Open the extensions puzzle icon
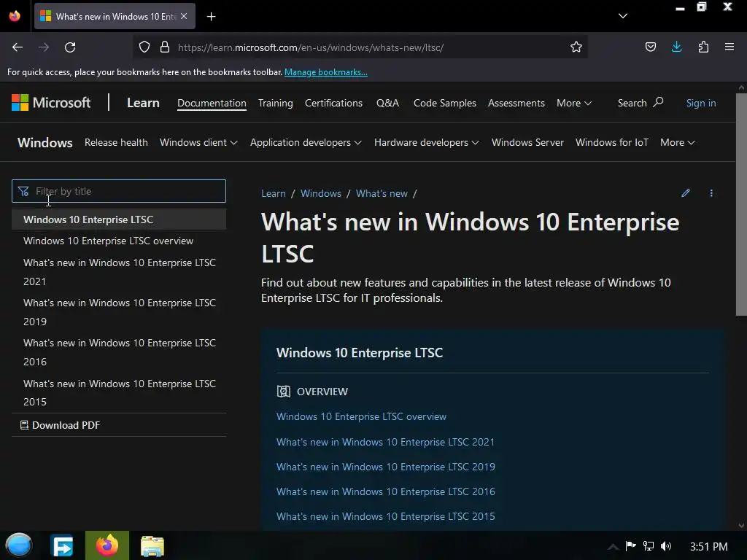Screen dimensions: 747x560 703,47
